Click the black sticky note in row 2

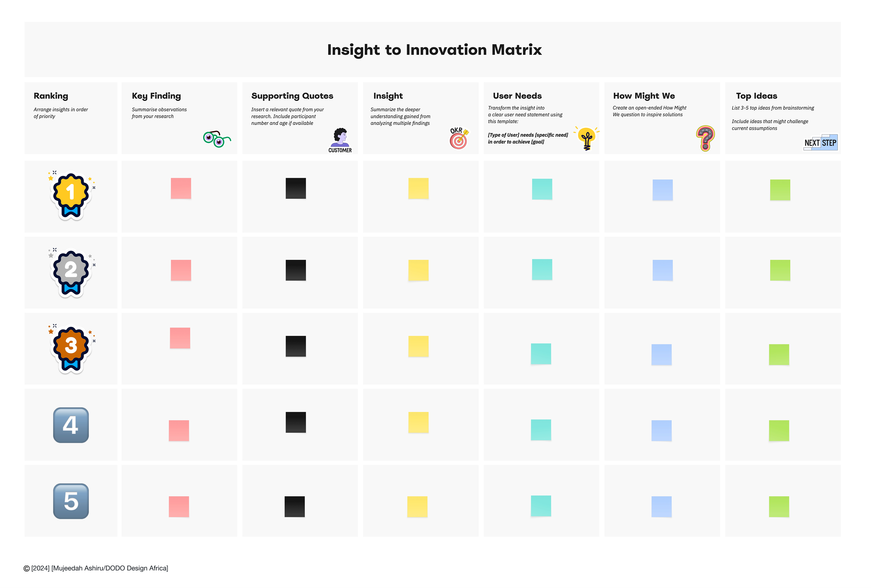[296, 270]
